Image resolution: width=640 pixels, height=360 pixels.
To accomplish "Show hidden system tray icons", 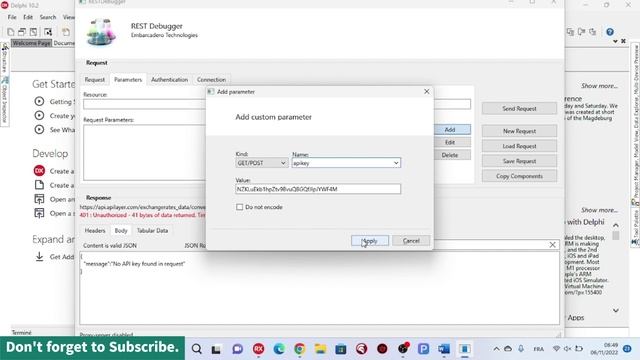I will 496,349.
